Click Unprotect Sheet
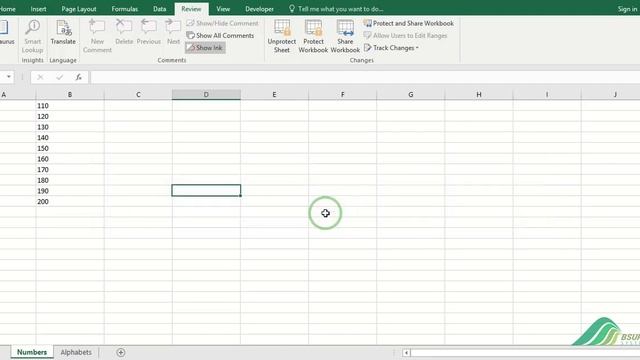This screenshot has height=360, width=640. pyautogui.click(x=282, y=36)
